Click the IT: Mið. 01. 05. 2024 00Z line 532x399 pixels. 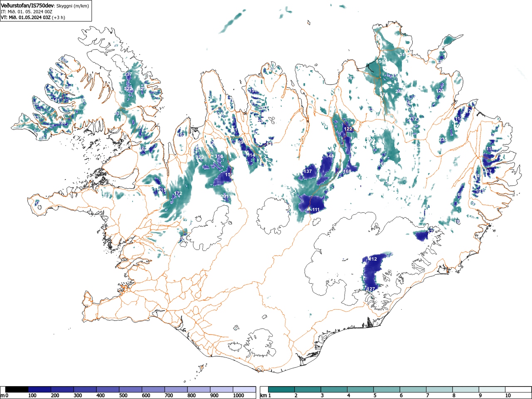tap(27, 12)
